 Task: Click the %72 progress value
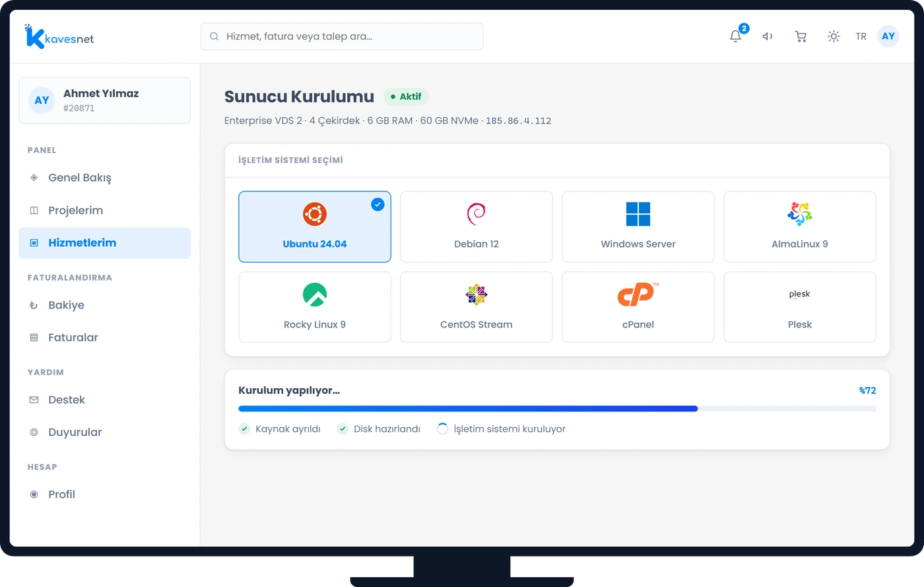click(x=867, y=390)
